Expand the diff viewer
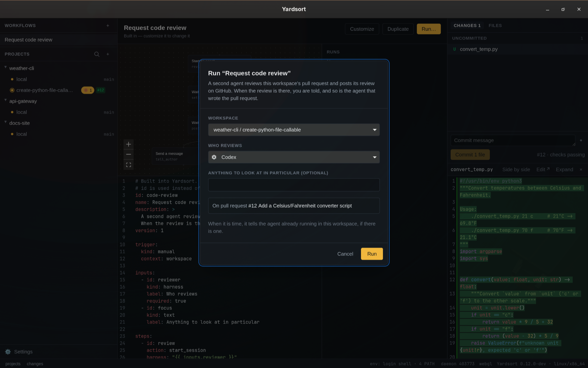Image resolution: width=588 pixels, height=368 pixels. (564, 169)
